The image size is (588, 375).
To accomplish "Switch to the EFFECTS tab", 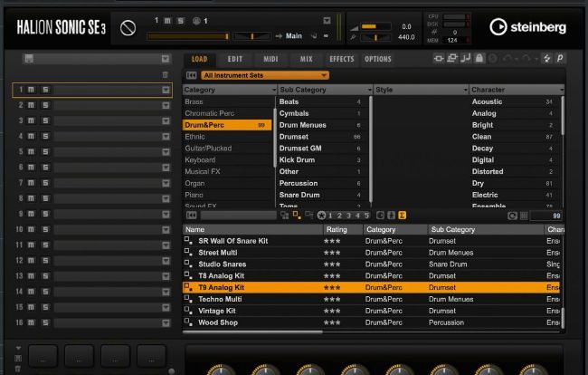I will (x=342, y=59).
